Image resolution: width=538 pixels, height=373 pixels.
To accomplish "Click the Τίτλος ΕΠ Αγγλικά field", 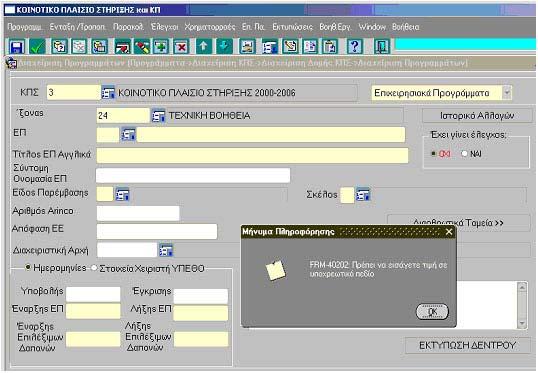I will pyautogui.click(x=252, y=155).
